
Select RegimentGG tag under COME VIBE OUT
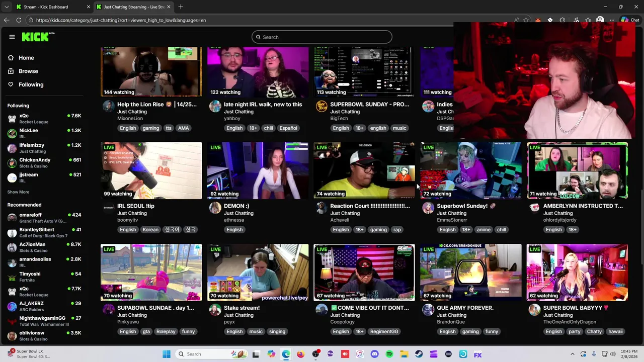384,332
